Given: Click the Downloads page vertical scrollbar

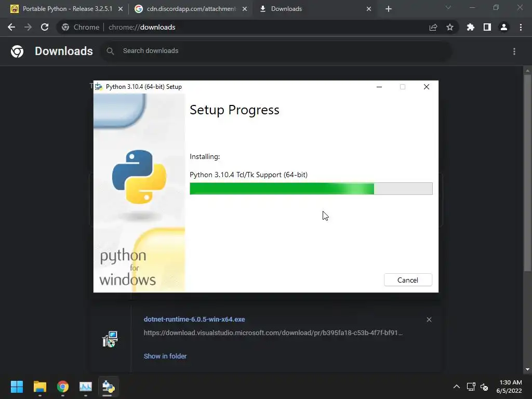Looking at the screenshot, I should click(x=527, y=173).
